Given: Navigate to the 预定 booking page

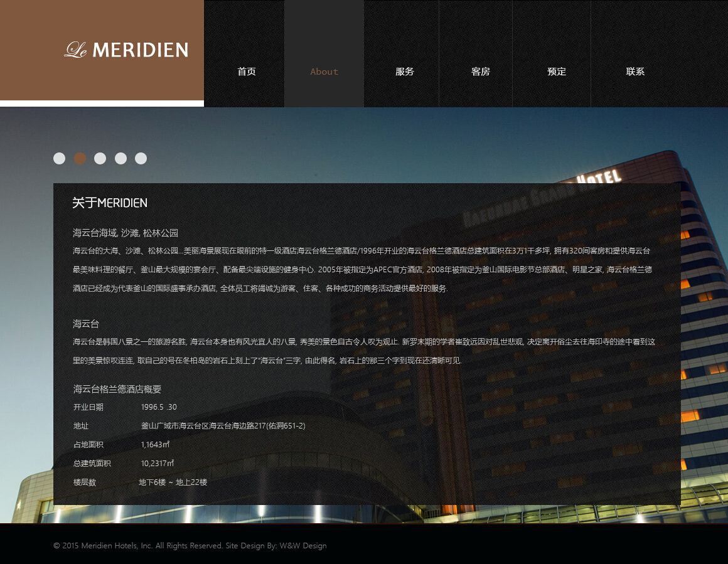Looking at the screenshot, I should point(557,72).
